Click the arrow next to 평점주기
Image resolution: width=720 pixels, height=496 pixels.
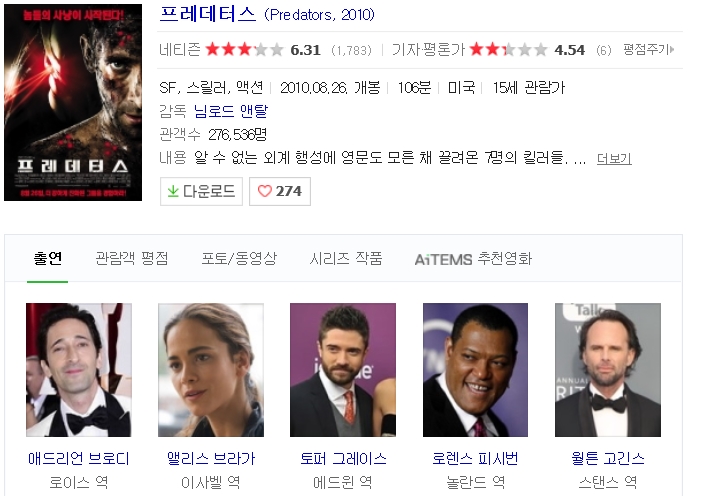pyautogui.click(x=672, y=49)
